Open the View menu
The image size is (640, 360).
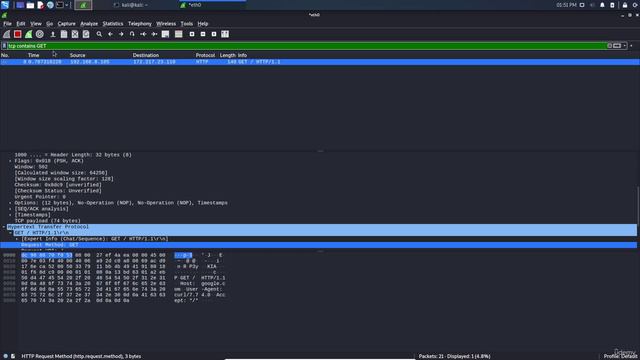coord(36,24)
